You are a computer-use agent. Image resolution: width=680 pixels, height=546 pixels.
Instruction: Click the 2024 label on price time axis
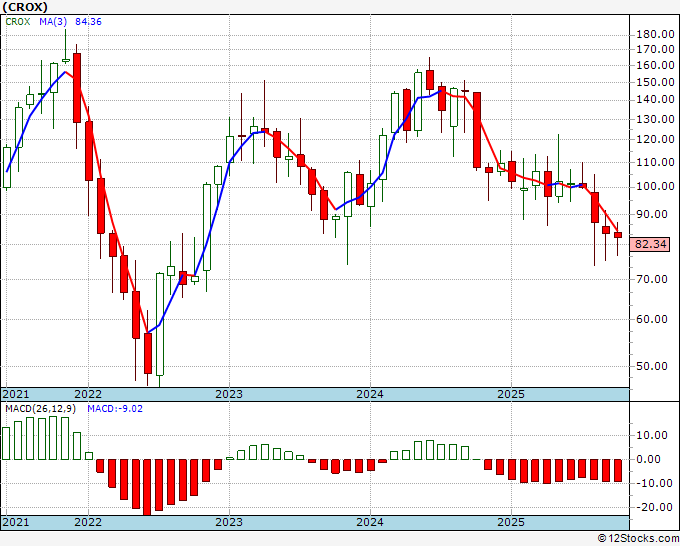point(370,394)
